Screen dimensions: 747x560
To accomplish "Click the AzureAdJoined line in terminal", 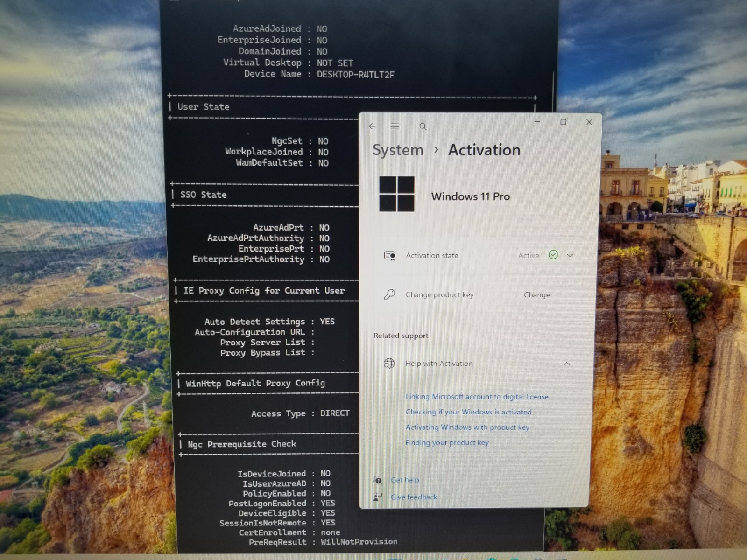I will coord(280,29).
